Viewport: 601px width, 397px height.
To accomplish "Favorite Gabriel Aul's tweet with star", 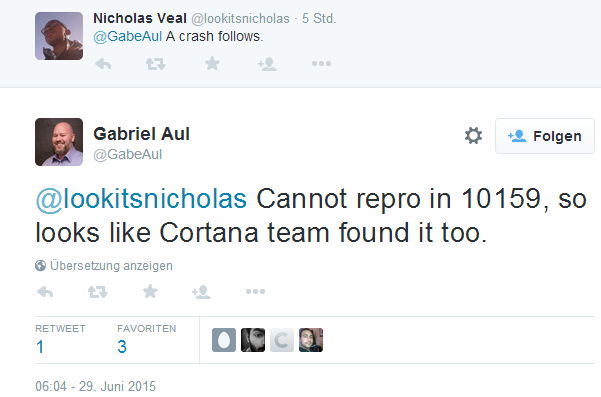I will (x=150, y=291).
